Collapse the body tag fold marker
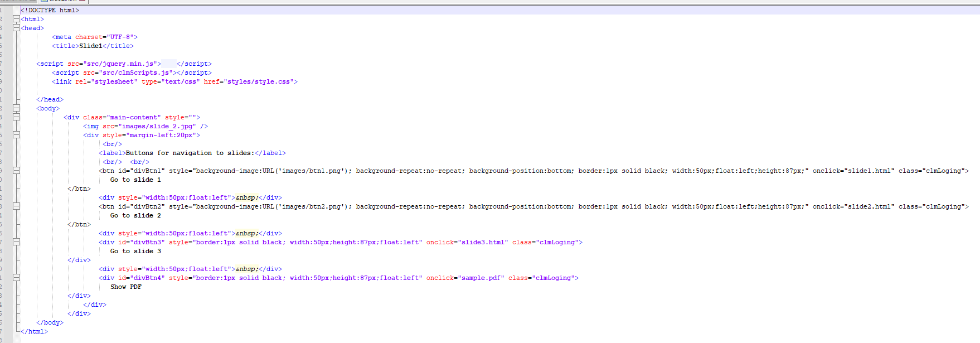The height and width of the screenshot is (343, 980). [x=16, y=108]
